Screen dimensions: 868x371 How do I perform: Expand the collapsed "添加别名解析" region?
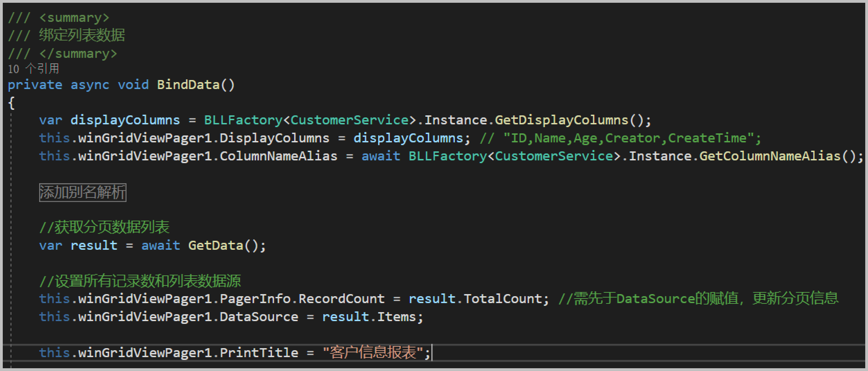coord(82,192)
